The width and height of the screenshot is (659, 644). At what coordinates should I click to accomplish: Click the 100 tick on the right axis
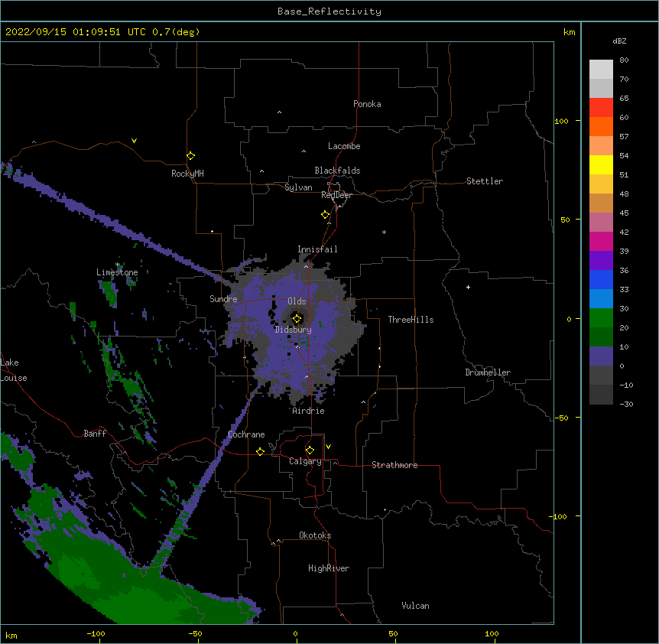point(561,121)
